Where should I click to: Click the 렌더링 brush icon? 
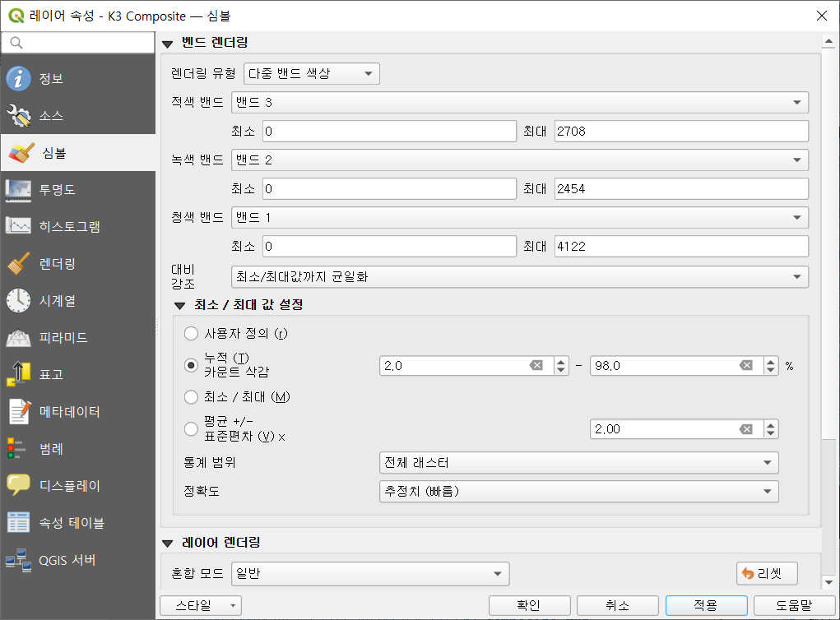click(19, 264)
